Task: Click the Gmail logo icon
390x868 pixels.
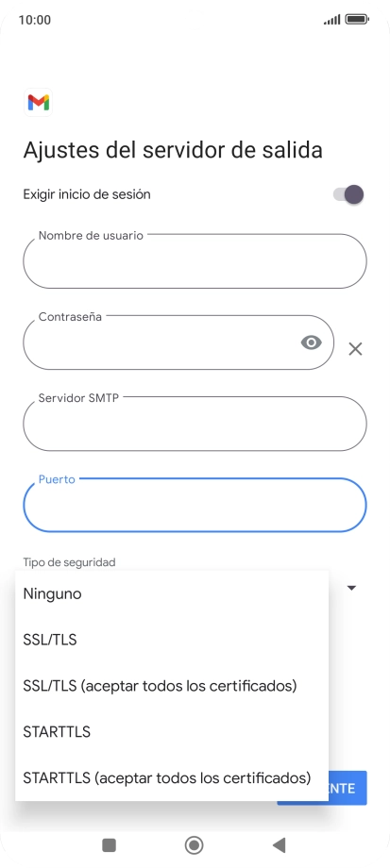Action: coord(39,103)
